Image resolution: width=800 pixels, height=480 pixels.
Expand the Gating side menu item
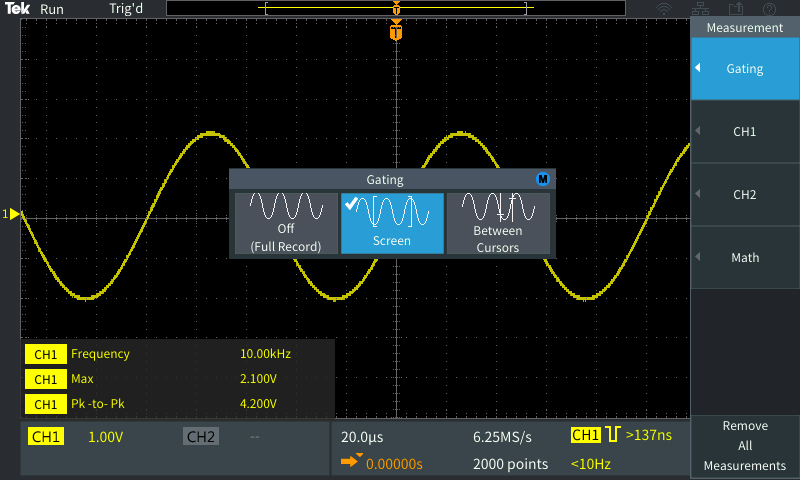click(745, 69)
